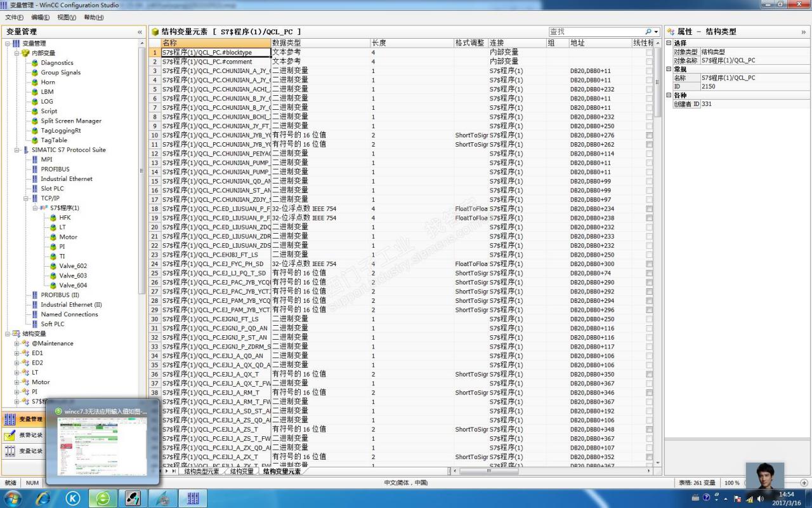Click the green browser taskbar icon
The image size is (812, 508).
click(x=103, y=498)
